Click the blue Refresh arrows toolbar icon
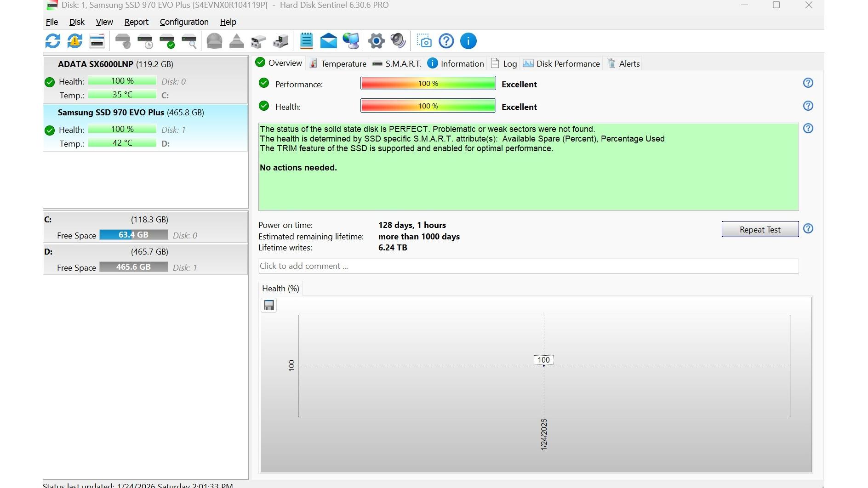This screenshot has width=868, height=488. [x=53, y=41]
